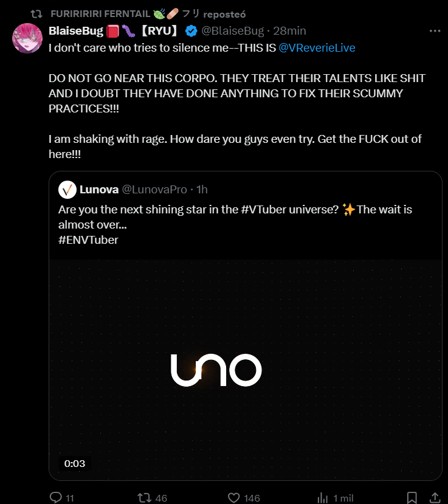
Task: Bookmark this post
Action: [x=412, y=497]
